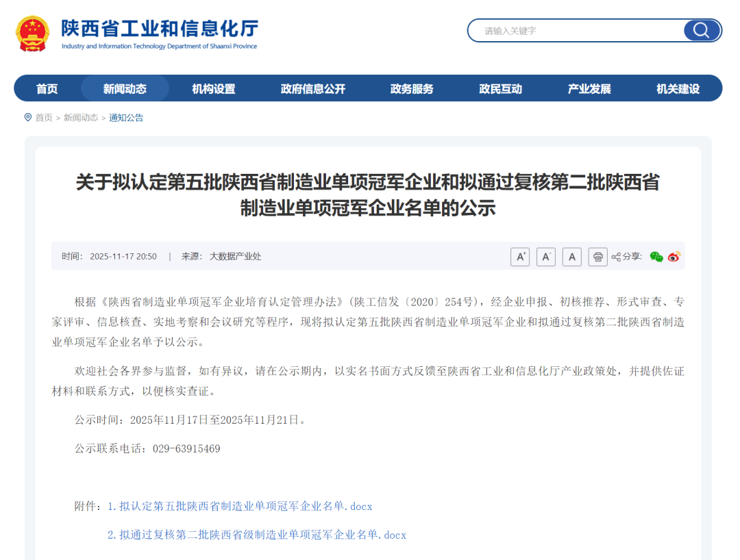Image resolution: width=740 pixels, height=560 pixels.
Task: Open the 产业发展 menu item
Action: click(x=588, y=88)
